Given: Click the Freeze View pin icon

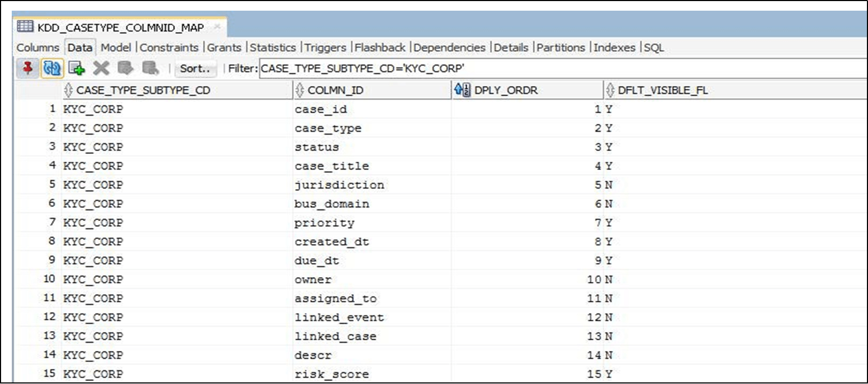Looking at the screenshot, I should point(27,68).
